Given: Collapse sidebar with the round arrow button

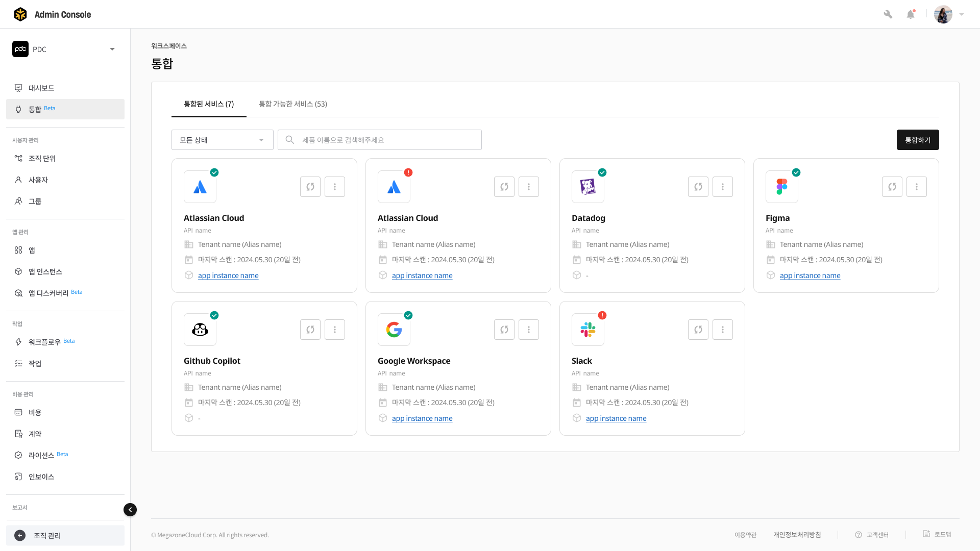Looking at the screenshot, I should (x=130, y=510).
